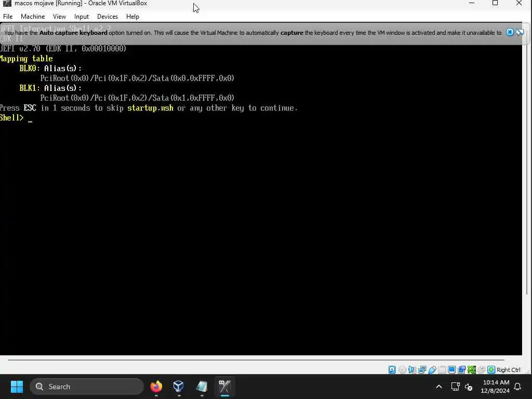Click the green virtualization features icon

(471, 370)
